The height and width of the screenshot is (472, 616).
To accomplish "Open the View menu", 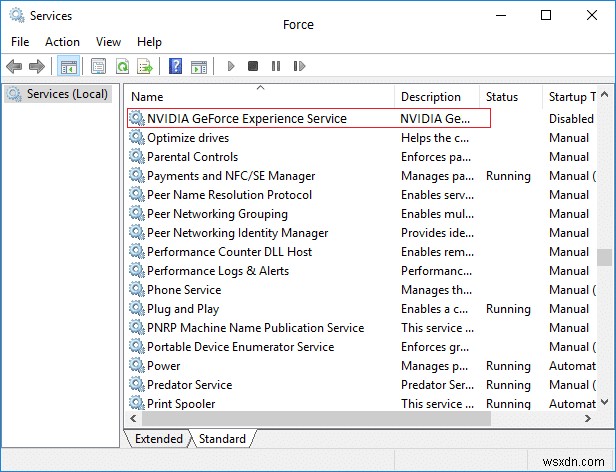I will point(108,42).
